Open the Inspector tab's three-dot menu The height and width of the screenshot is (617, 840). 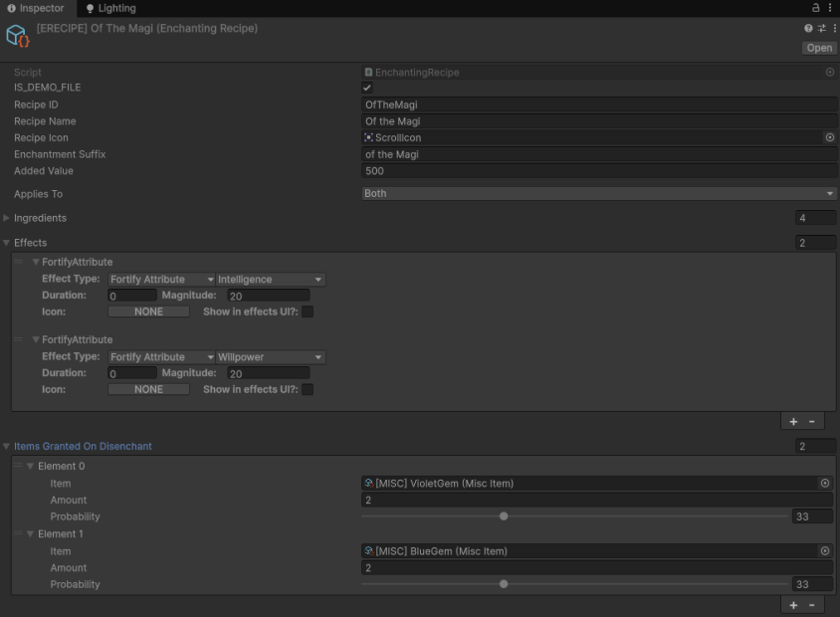pyautogui.click(x=830, y=8)
